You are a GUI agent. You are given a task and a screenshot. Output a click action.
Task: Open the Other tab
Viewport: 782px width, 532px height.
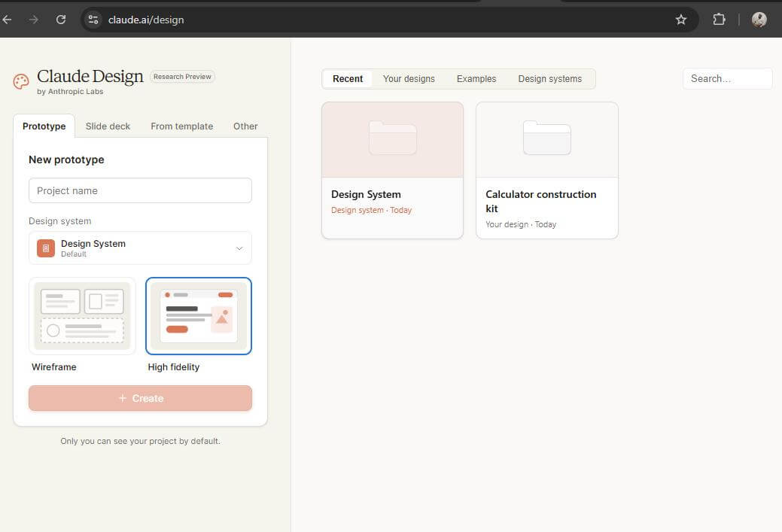[245, 126]
